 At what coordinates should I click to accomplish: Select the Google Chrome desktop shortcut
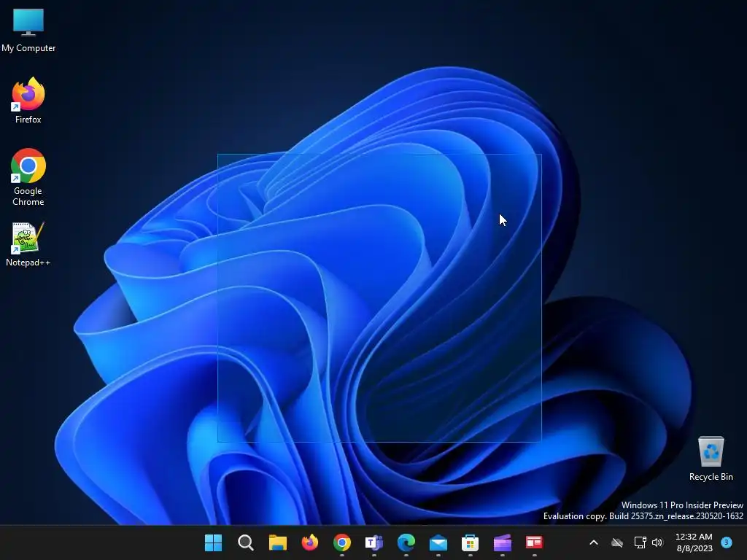tap(28, 177)
